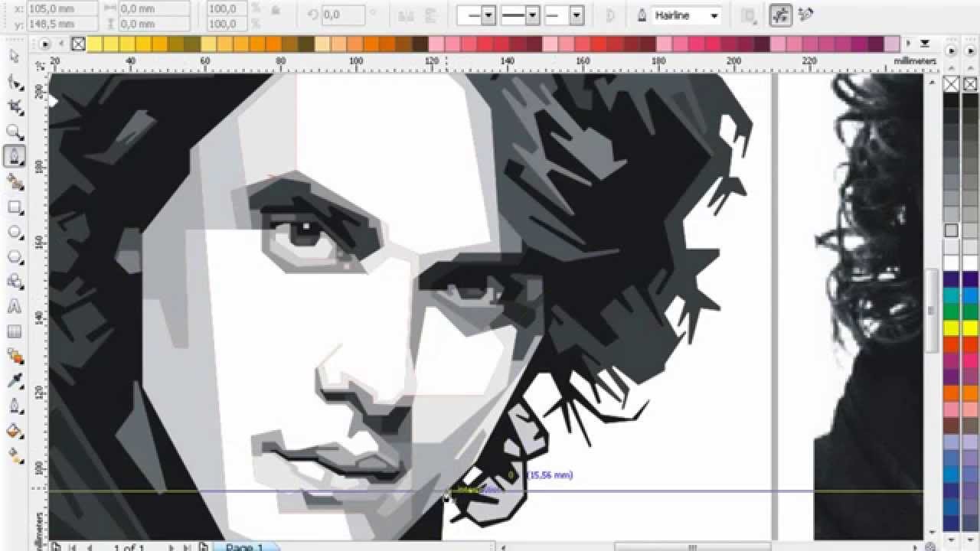
Task: Go to the next page
Action: click(x=171, y=546)
